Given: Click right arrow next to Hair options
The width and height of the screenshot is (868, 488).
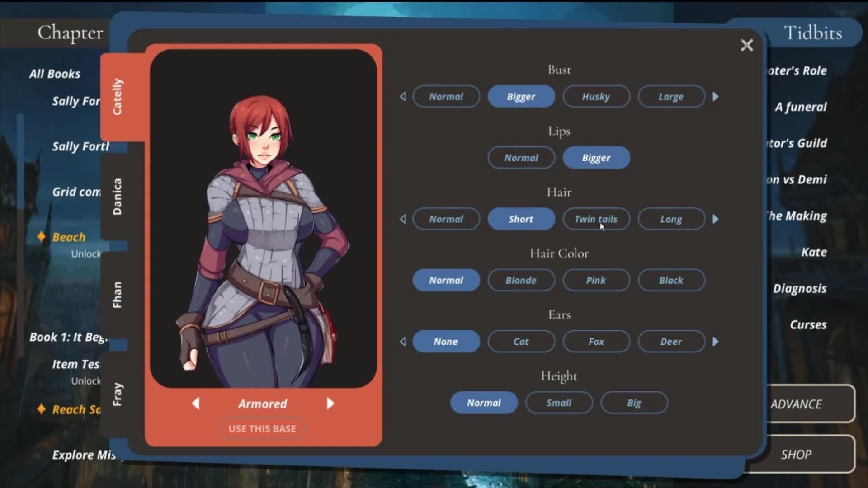Looking at the screenshot, I should coord(716,219).
